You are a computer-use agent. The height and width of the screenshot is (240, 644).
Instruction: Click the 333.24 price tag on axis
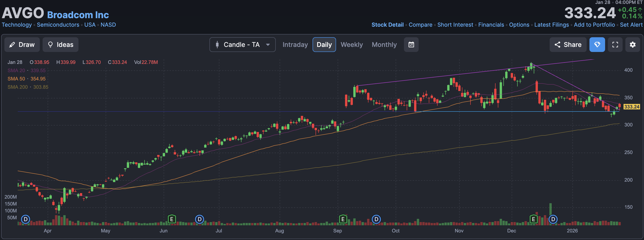tap(632, 107)
